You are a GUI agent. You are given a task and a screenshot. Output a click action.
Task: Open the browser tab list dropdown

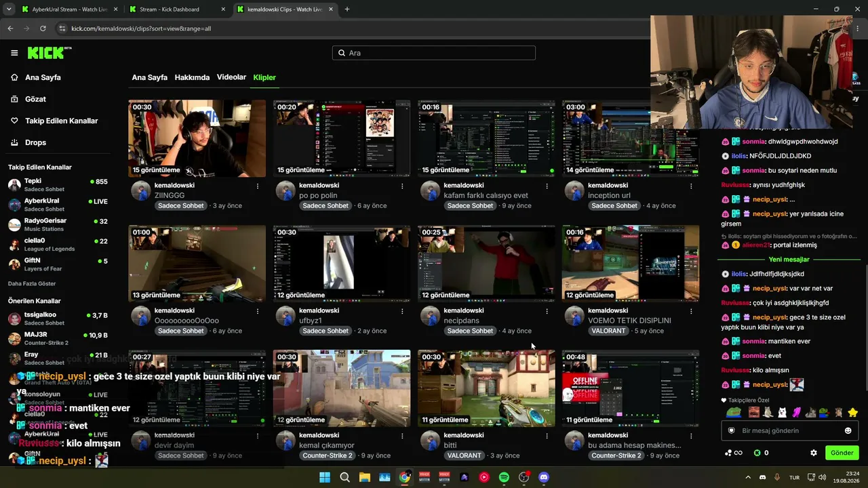click(9, 9)
